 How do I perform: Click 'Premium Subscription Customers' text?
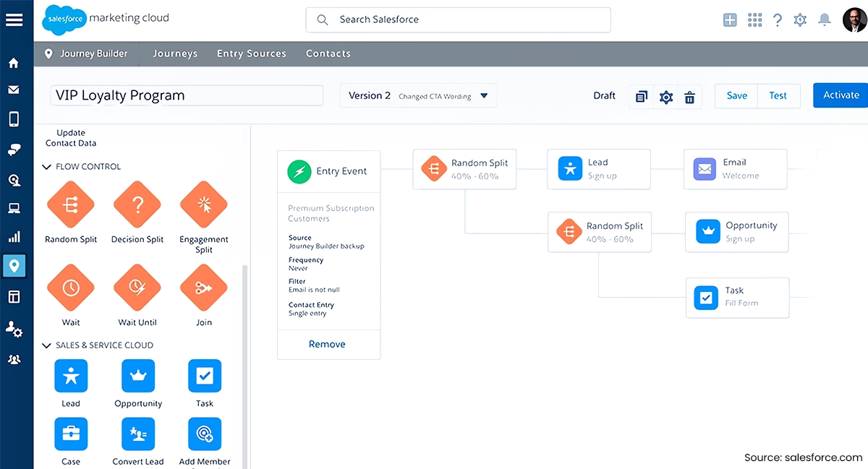331,213
